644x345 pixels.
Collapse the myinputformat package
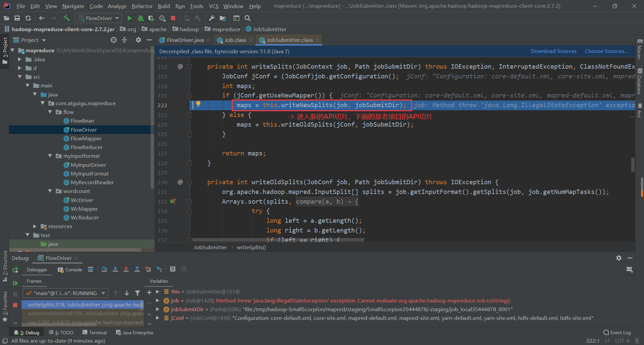[50, 156]
